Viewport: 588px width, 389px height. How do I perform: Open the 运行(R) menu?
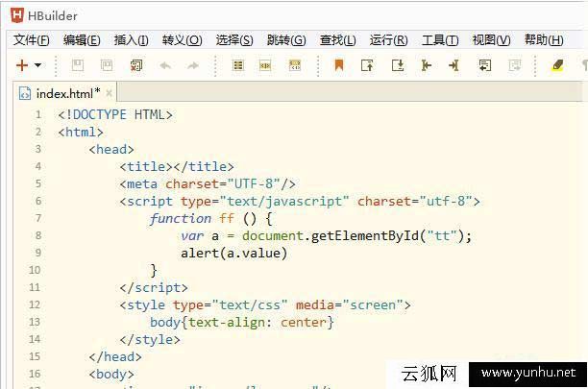[389, 39]
